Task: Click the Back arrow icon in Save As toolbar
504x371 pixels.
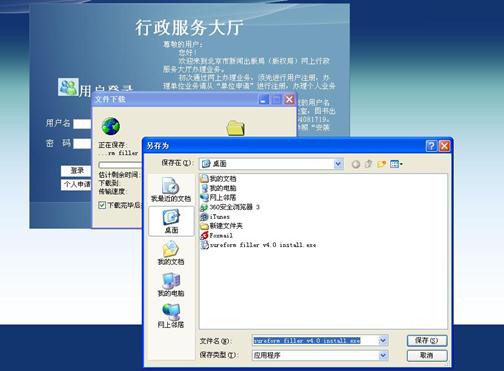Action: tap(356, 164)
